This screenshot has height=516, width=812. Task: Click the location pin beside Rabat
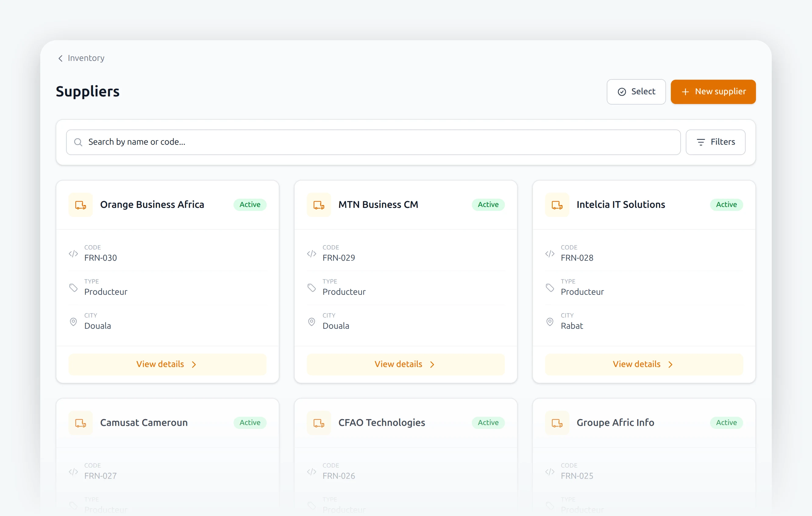point(550,322)
